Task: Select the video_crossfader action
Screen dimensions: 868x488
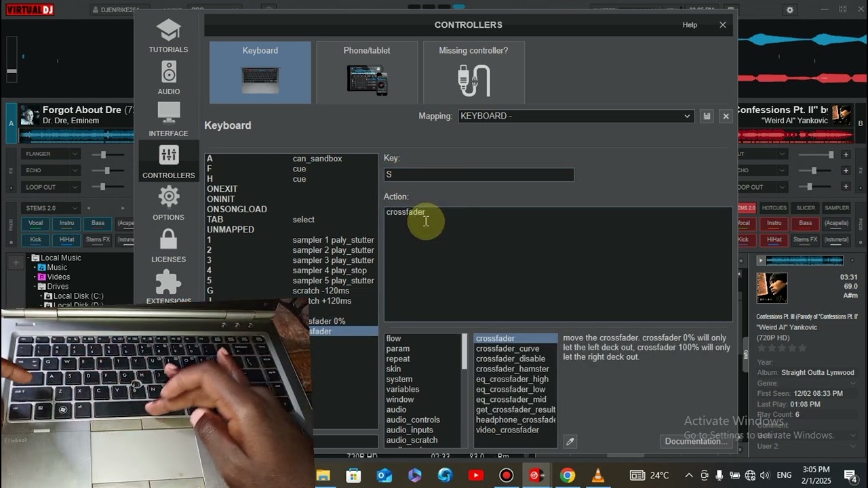Action: (x=507, y=430)
